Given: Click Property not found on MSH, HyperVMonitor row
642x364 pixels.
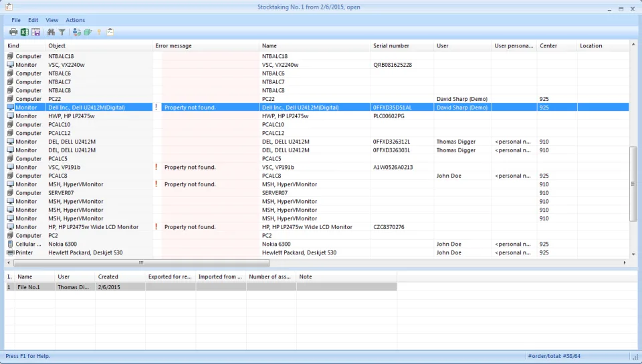Looking at the screenshot, I should pyautogui.click(x=190, y=184).
